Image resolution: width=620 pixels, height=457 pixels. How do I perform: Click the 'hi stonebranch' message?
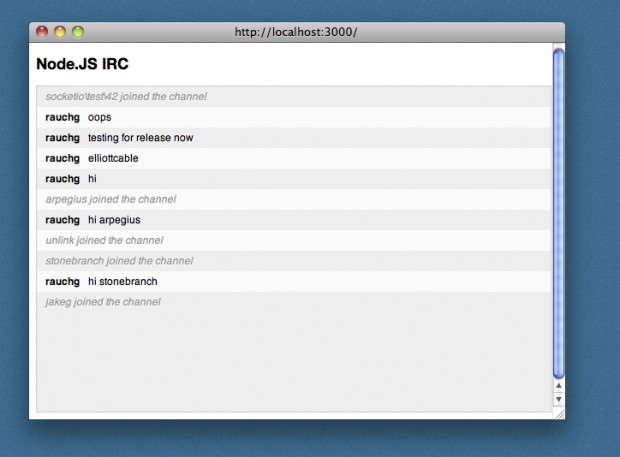click(123, 281)
